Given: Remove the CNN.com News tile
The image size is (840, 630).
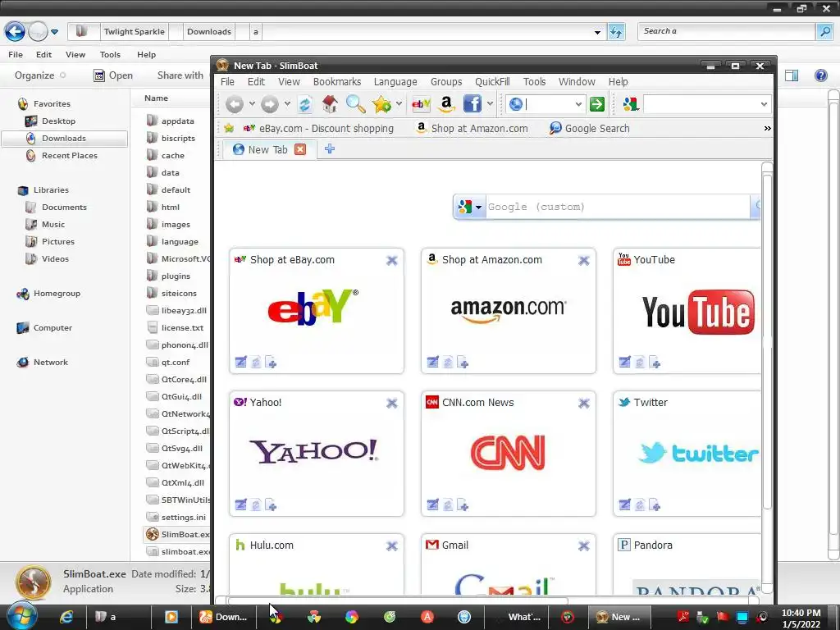Looking at the screenshot, I should point(584,404).
